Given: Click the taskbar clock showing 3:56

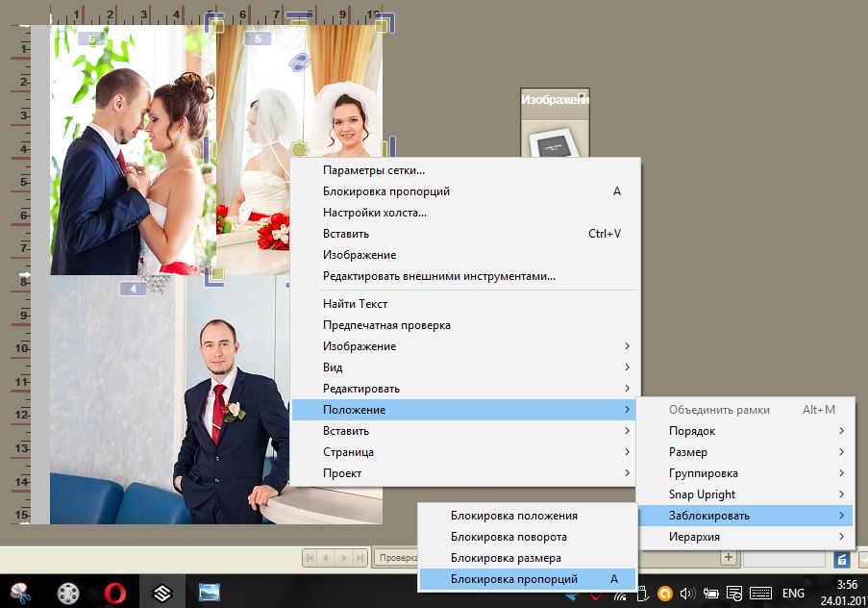Looking at the screenshot, I should pos(847,593).
